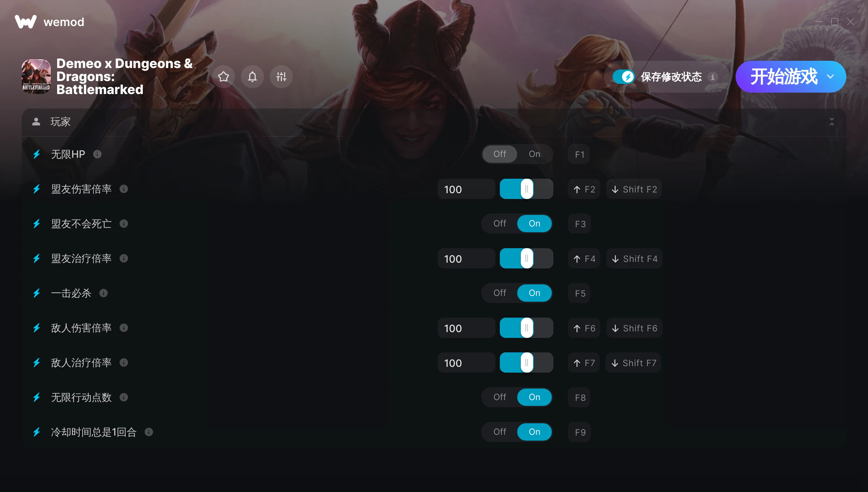Click the 敌人治疗倍率 value field
Viewport: 868px width, 492px height.
[x=466, y=363]
